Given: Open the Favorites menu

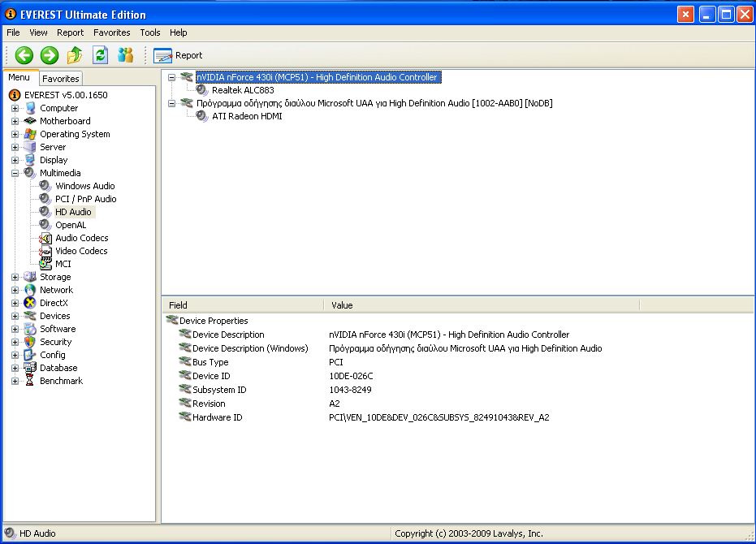Looking at the screenshot, I should coord(112,32).
